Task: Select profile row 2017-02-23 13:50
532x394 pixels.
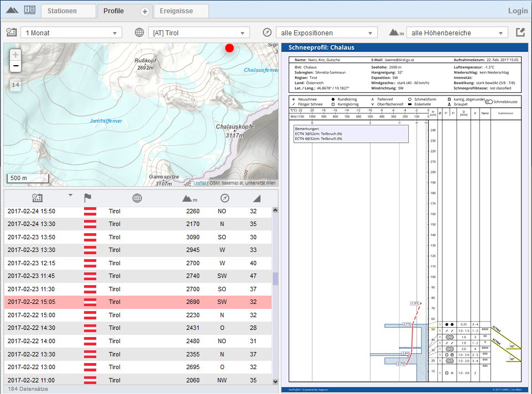Action: [138, 237]
